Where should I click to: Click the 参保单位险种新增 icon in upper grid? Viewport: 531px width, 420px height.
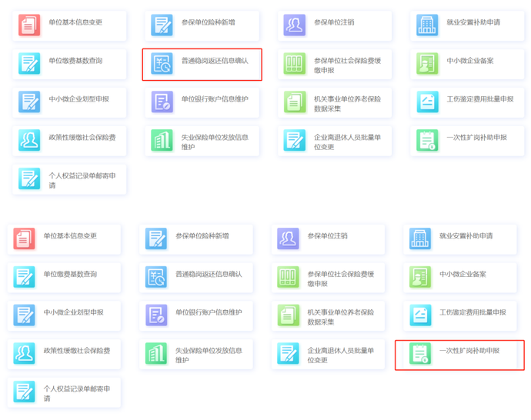point(162,25)
